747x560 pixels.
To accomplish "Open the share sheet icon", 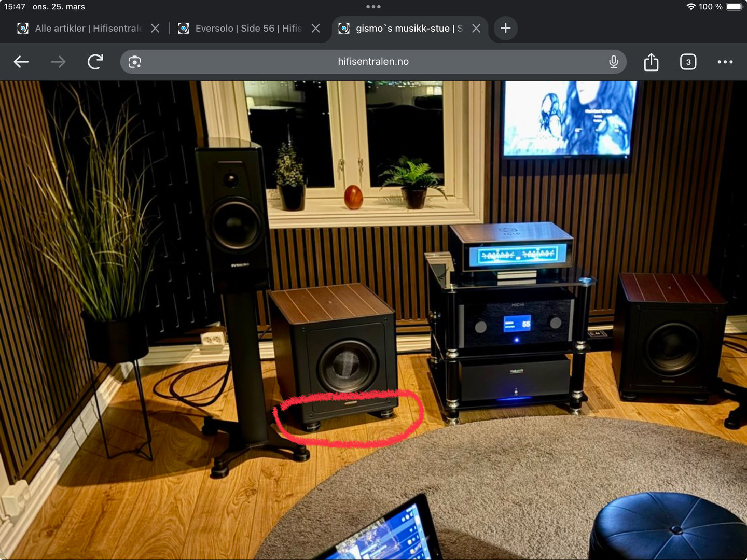I will click(x=651, y=62).
